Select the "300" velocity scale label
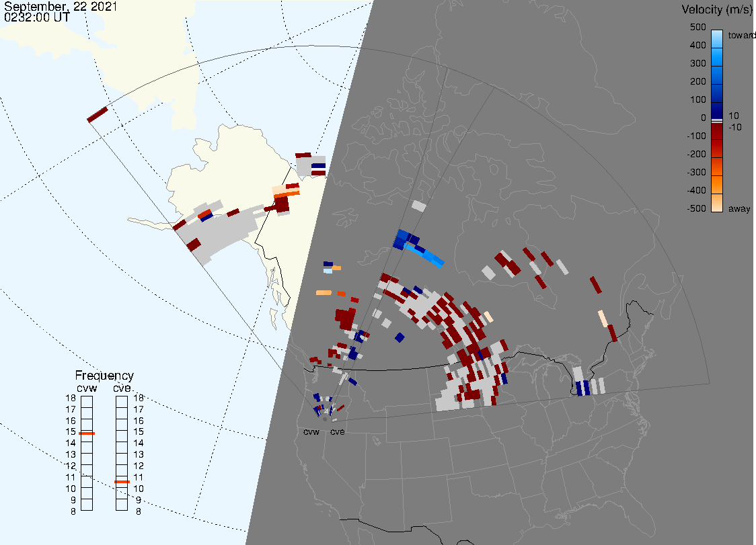 [x=697, y=64]
